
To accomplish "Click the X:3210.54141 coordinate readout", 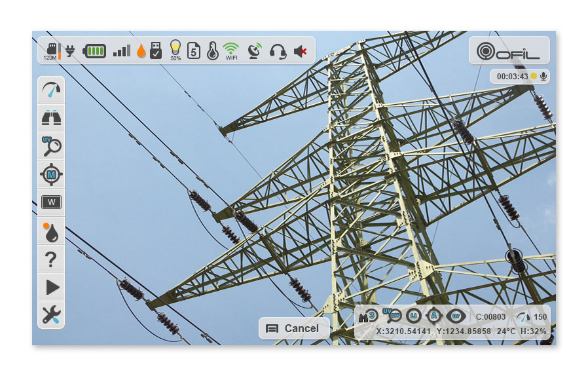I will 403,331.
